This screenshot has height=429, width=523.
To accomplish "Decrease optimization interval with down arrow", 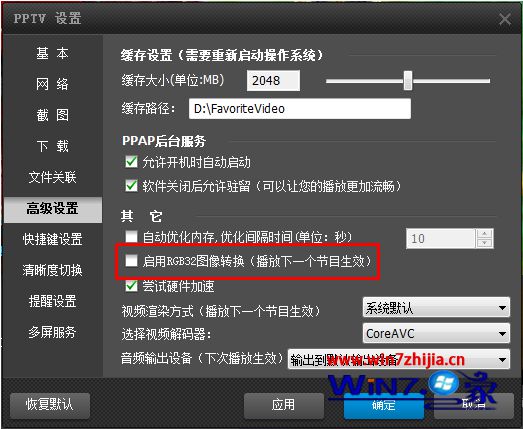I will [485, 243].
